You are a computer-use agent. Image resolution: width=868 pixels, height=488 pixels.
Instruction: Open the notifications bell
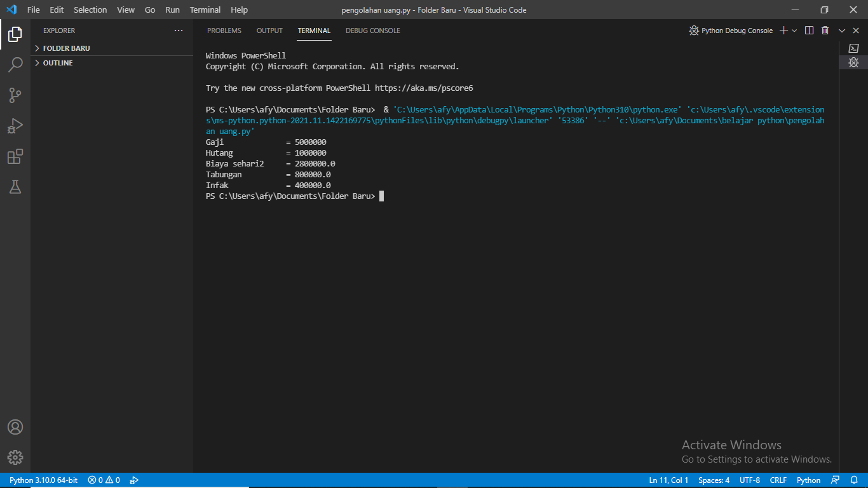click(854, 480)
